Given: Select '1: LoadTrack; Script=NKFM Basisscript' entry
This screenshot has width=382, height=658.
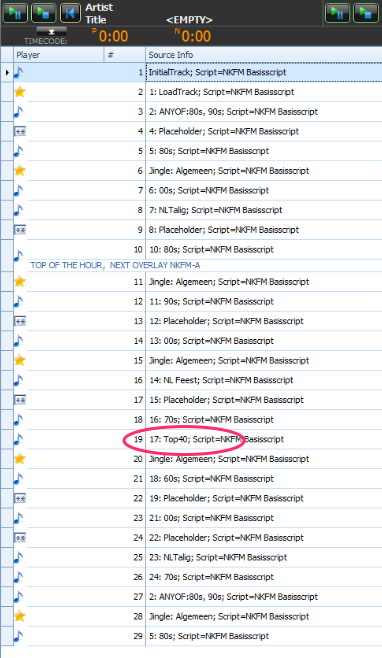Looking at the screenshot, I should pos(222,92).
